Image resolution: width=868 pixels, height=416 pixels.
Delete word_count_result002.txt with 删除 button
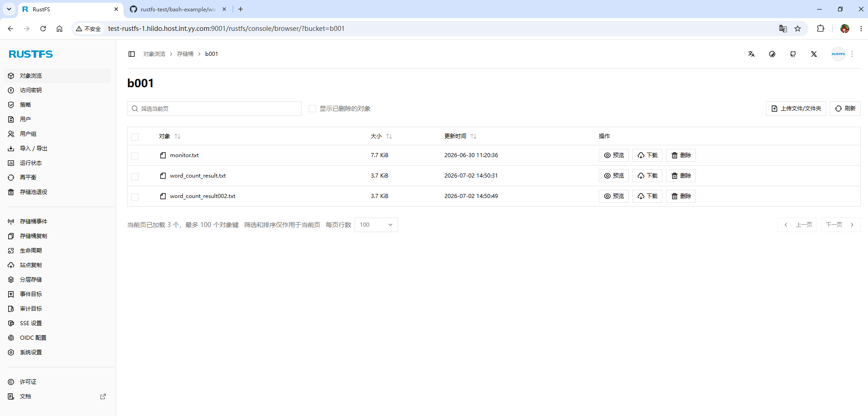click(681, 196)
